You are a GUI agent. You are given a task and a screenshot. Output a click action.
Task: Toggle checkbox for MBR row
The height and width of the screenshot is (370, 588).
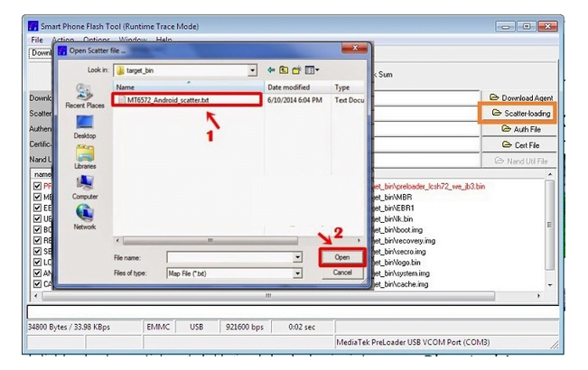tap(37, 197)
